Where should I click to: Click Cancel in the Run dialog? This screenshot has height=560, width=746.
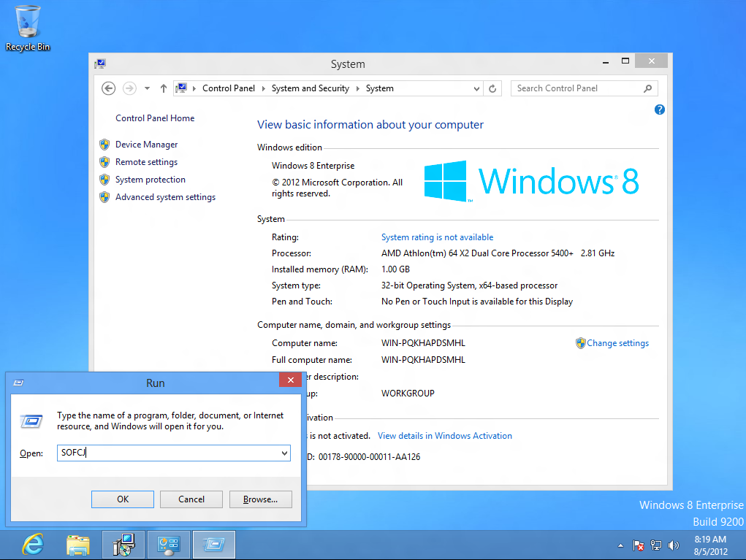point(191,499)
